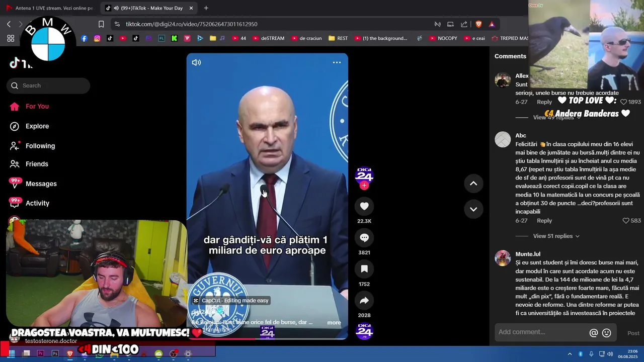
Task: Open the video more options menu
Action: point(337,62)
